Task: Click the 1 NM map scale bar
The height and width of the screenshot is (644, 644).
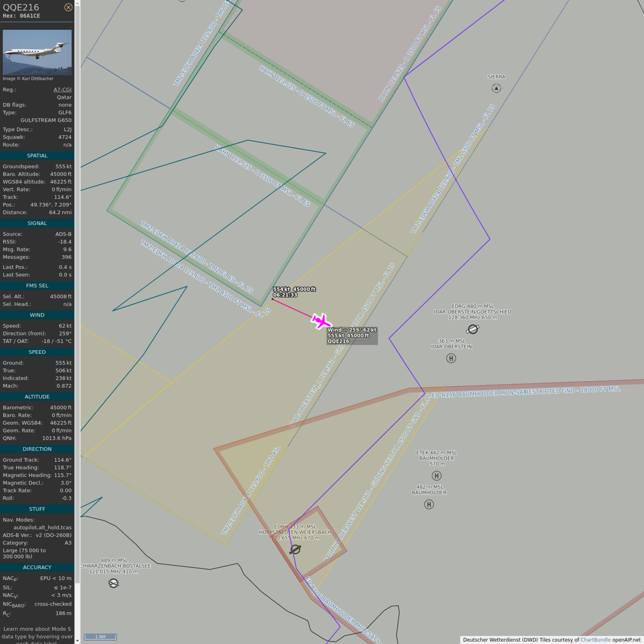Action: (x=100, y=637)
